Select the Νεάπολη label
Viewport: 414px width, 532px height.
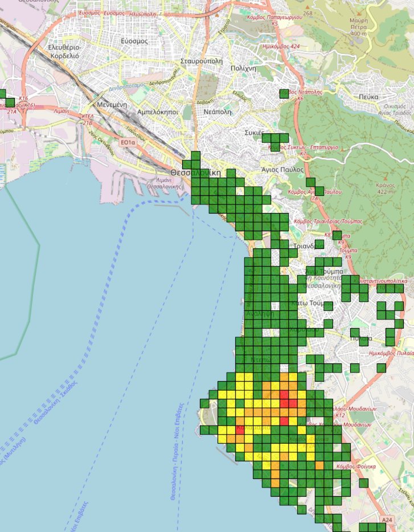point(218,112)
